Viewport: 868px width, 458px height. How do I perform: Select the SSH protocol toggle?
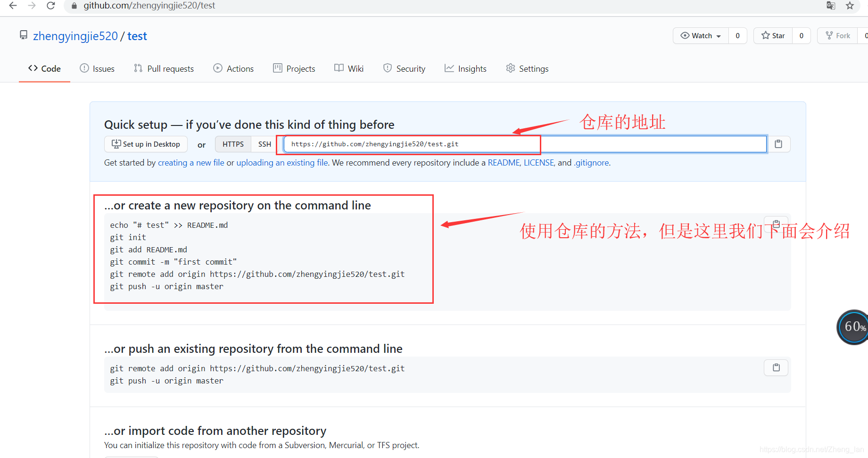pos(265,144)
